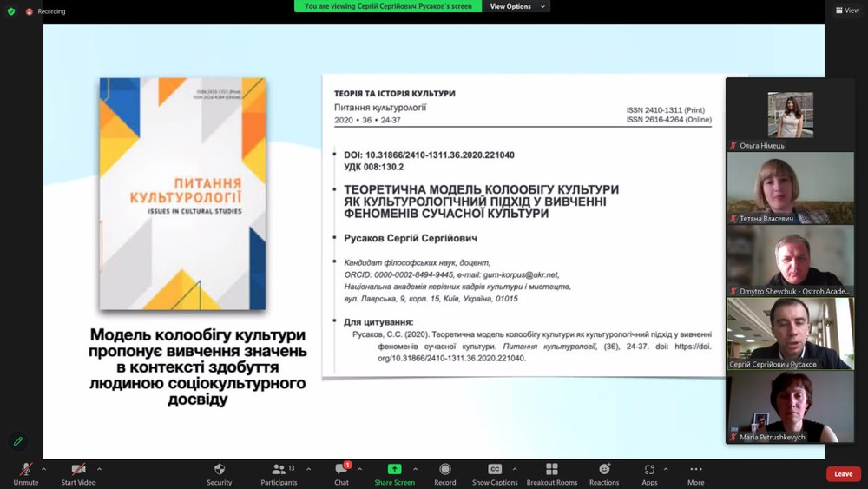Click the red Leave button
The height and width of the screenshot is (489, 868).
[x=843, y=473]
